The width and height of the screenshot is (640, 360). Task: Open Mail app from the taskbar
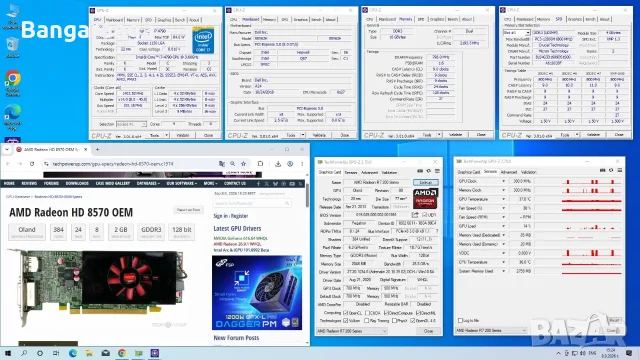106,353
